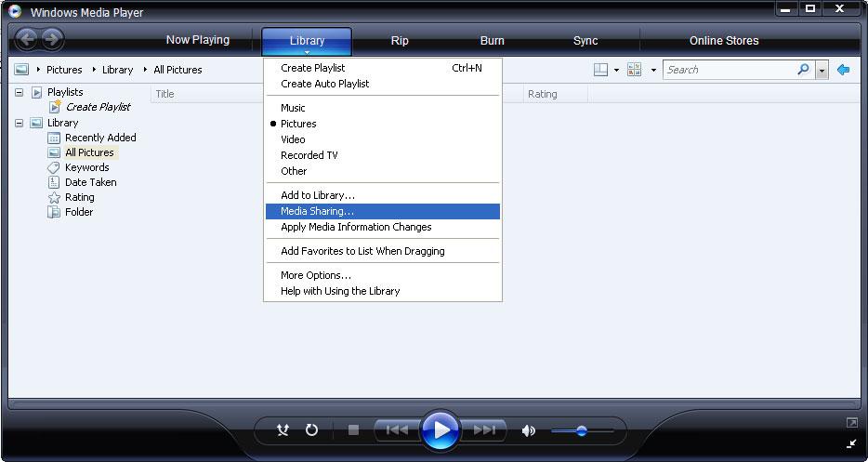
Task: Choose Media Sharing from the menu
Action: [382, 211]
